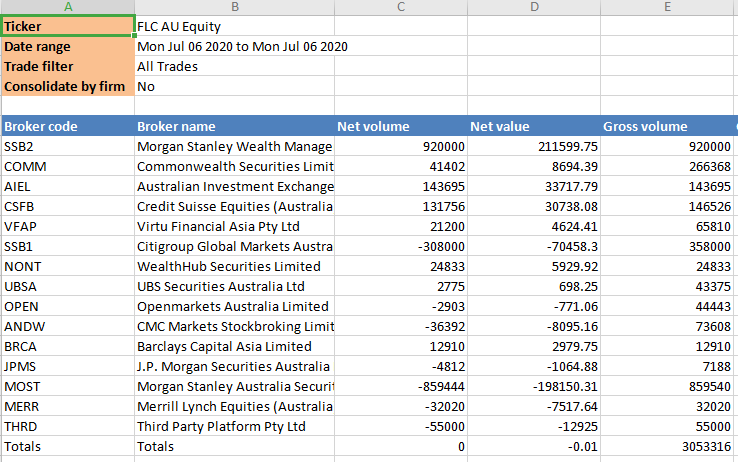Select Third Party Platform Pty Ltd cell
This screenshot has width=738, height=462.
pos(235,426)
